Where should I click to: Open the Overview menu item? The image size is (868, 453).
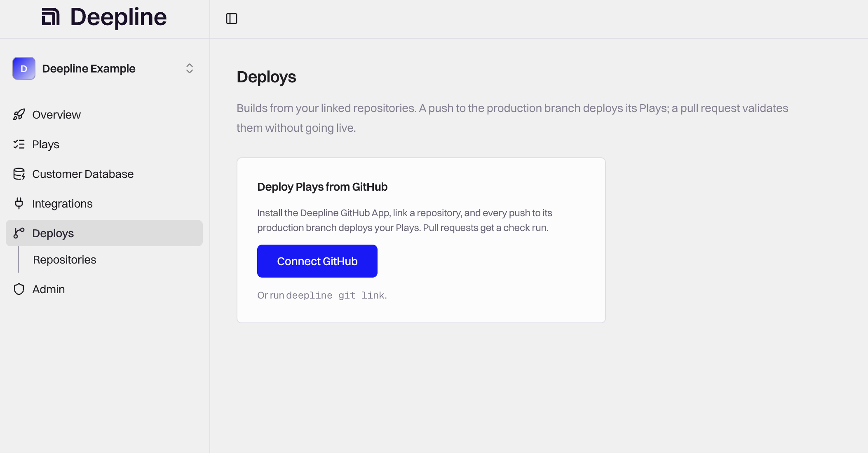104,114
